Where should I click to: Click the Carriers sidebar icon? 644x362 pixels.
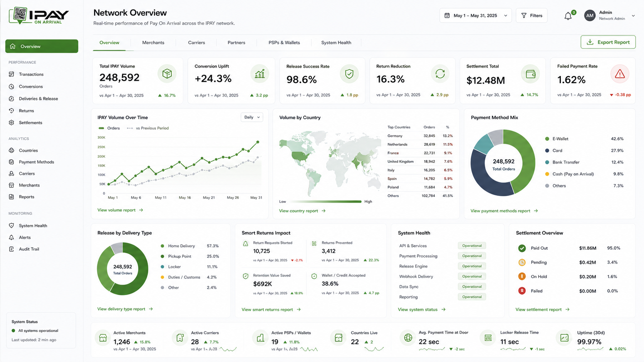pyautogui.click(x=12, y=173)
